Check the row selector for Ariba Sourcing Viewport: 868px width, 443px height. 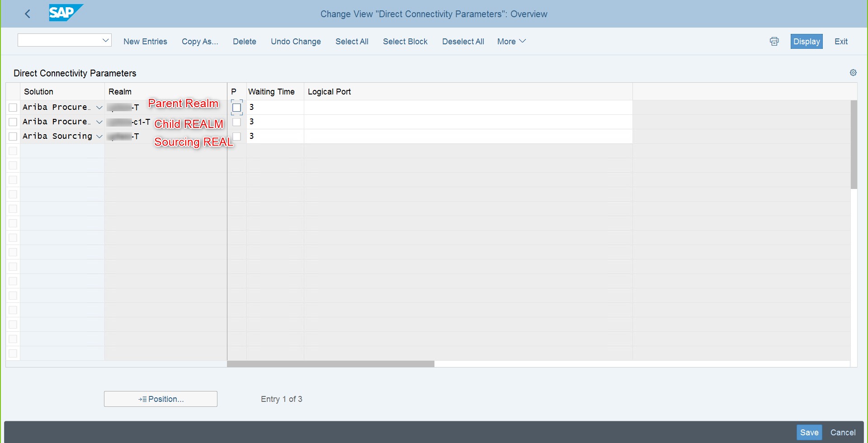point(13,136)
